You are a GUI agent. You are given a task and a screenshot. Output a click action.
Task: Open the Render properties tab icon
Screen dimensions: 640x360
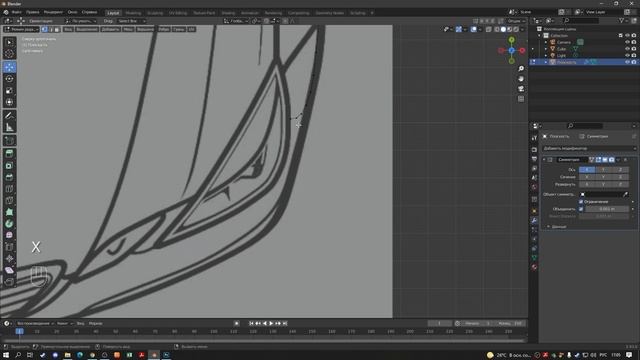(534, 149)
